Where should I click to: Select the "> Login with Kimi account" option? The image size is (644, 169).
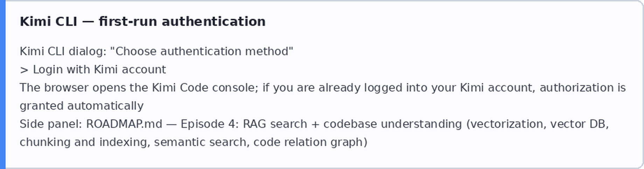tap(93, 69)
